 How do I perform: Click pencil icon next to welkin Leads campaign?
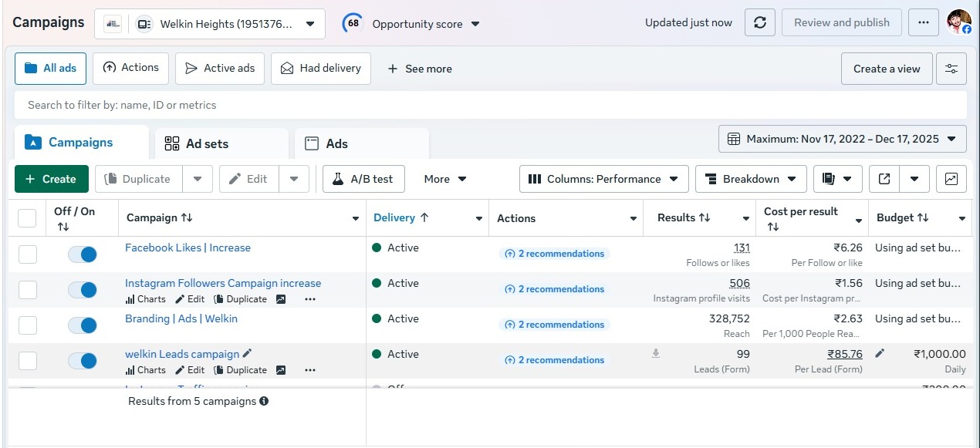coord(247,353)
